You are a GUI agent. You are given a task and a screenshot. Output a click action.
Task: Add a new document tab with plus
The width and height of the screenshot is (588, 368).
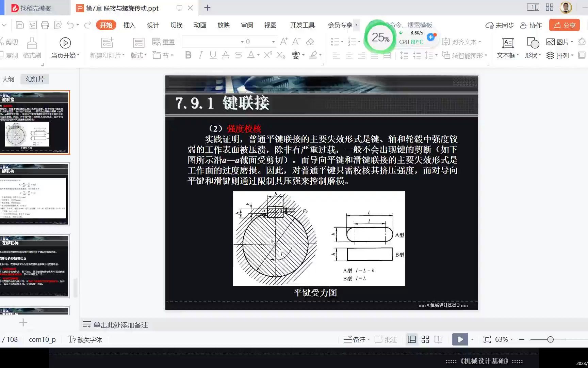[207, 8]
